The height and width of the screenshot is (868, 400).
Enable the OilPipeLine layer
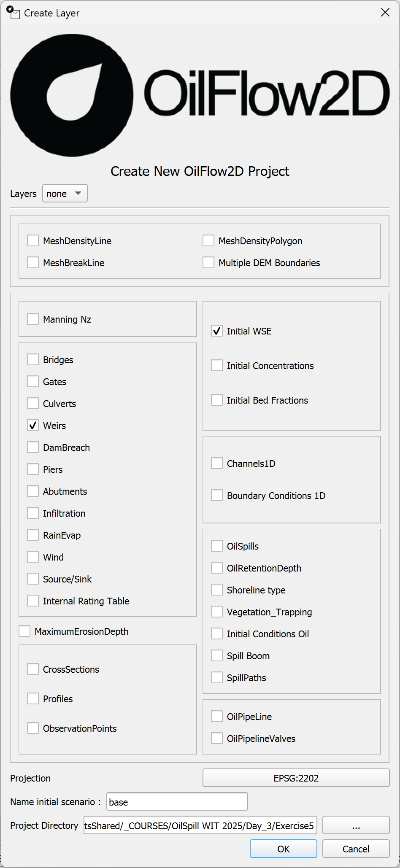[x=217, y=717]
